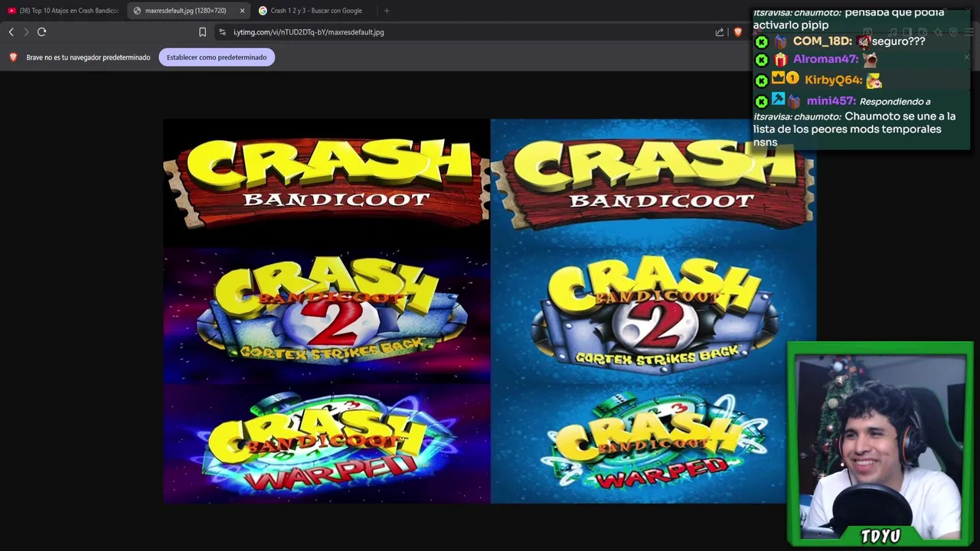The image size is (980, 551).
Task: Switch to the Top 10 Atajos YouTube tab
Action: 63,11
